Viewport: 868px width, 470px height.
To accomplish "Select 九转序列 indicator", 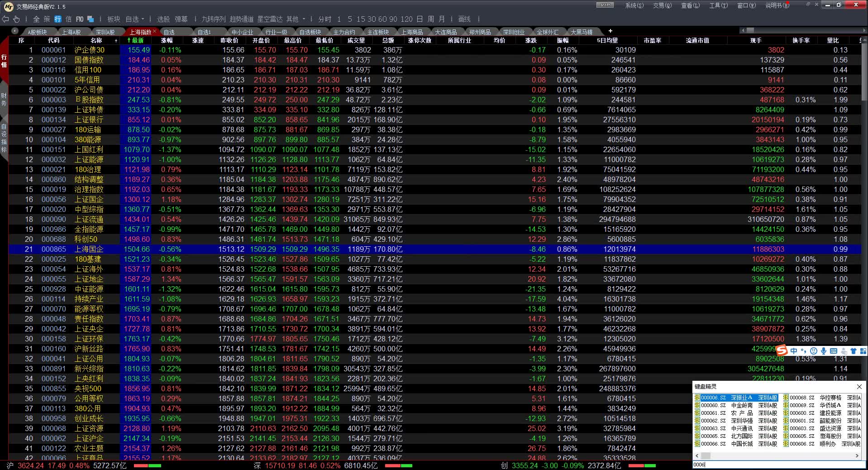I will click(214, 19).
